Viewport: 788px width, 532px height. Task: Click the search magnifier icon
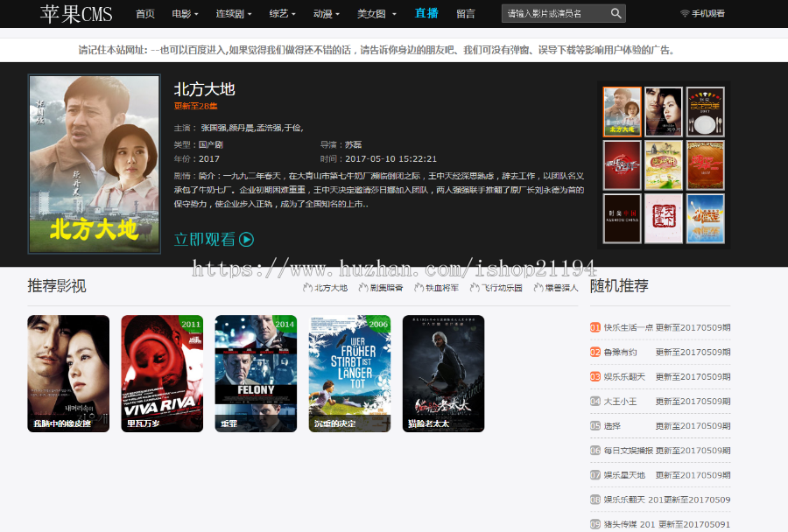[616, 14]
